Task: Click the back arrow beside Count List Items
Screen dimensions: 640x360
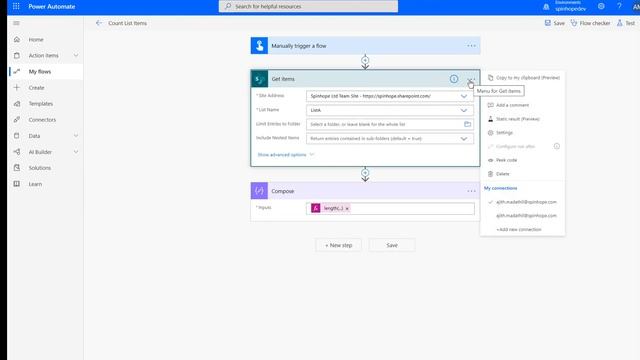Action: pos(99,23)
